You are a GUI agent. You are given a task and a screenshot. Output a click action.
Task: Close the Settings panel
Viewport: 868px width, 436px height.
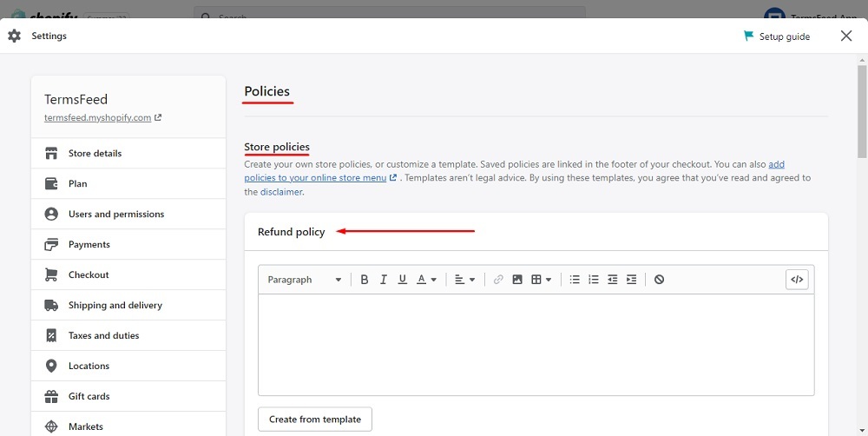tap(845, 36)
